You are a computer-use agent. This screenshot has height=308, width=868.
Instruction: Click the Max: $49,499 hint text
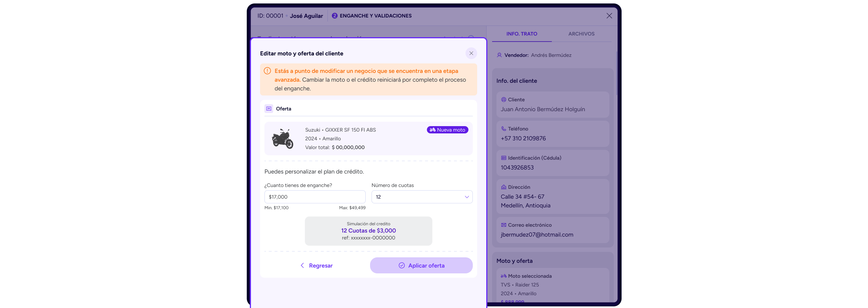coord(352,208)
